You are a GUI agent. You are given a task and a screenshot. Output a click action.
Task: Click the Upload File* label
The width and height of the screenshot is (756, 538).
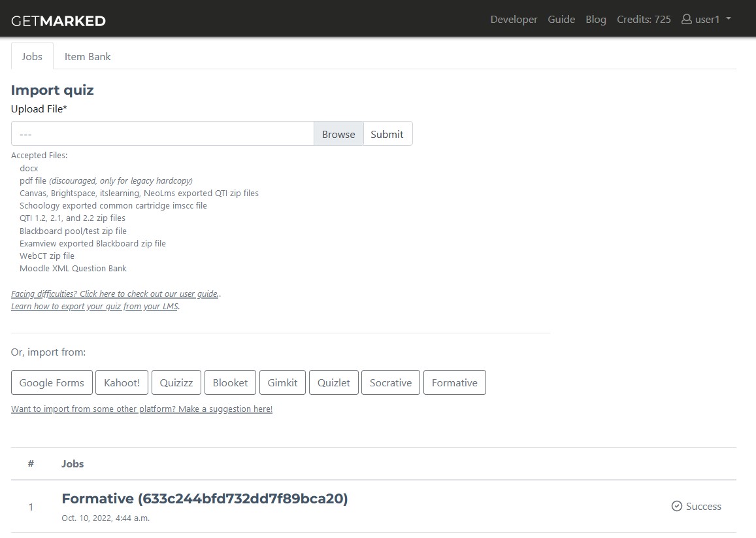point(39,109)
